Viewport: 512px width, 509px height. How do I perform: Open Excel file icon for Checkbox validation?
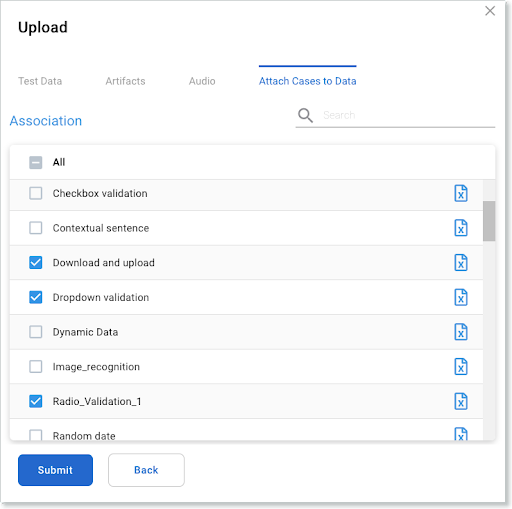click(461, 193)
